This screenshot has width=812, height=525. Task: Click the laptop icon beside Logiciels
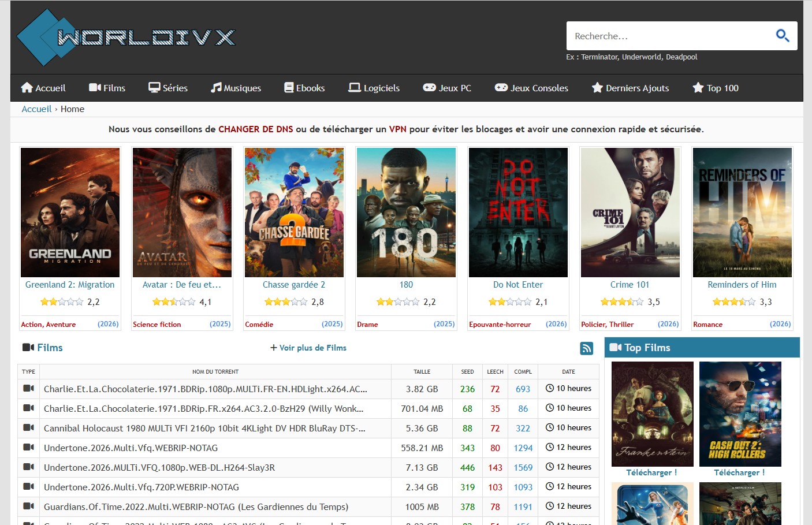coord(355,88)
